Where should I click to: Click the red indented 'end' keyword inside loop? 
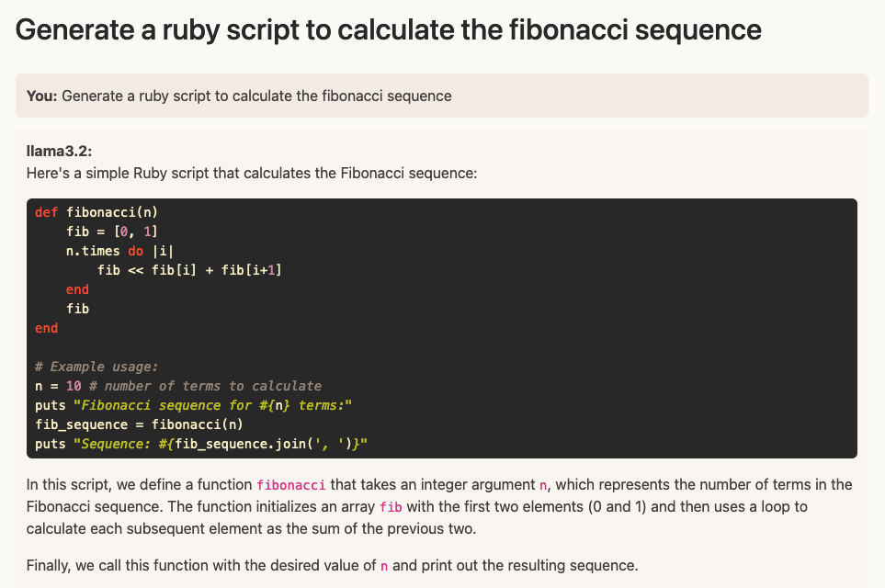77,288
